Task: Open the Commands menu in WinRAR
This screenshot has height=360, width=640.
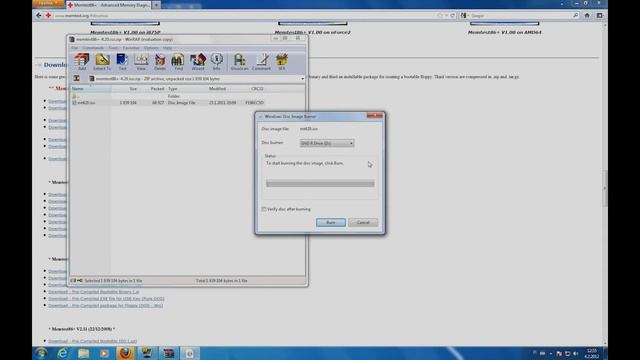Action: [x=93, y=48]
